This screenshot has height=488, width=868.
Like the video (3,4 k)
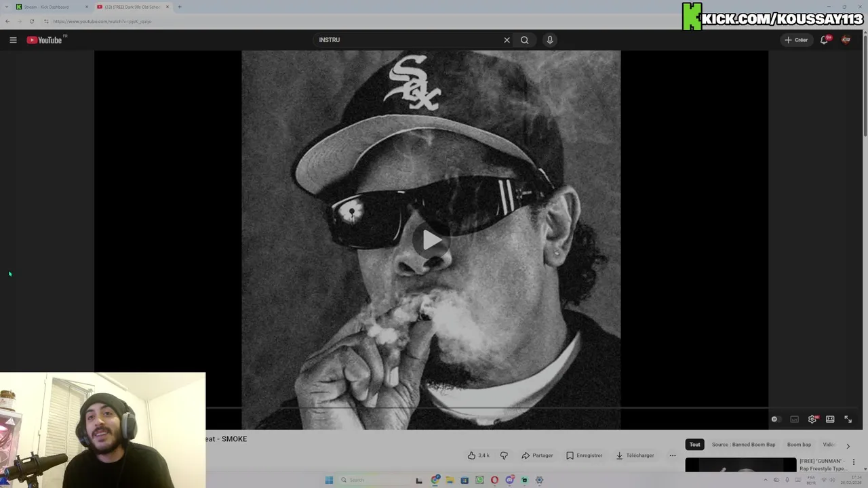click(478, 455)
